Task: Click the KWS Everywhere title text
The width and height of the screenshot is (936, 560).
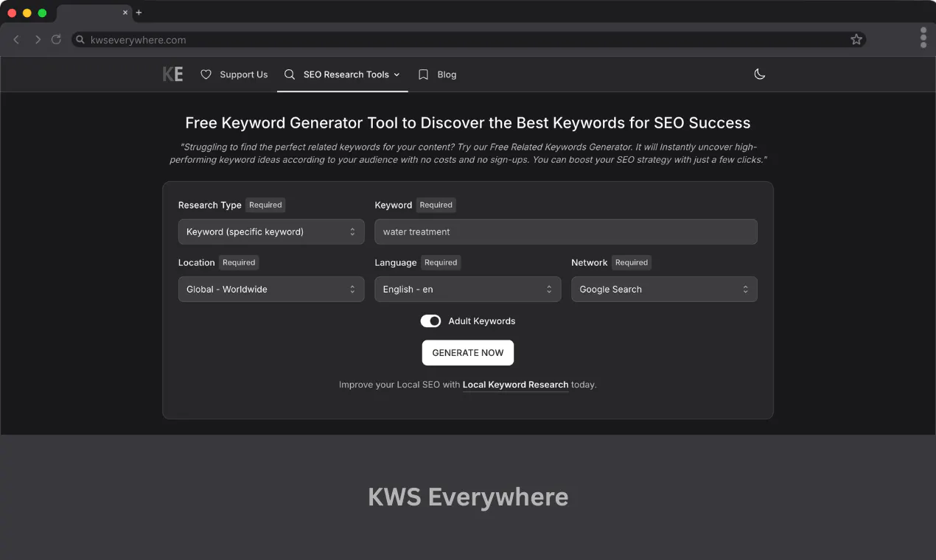Action: pyautogui.click(x=468, y=497)
